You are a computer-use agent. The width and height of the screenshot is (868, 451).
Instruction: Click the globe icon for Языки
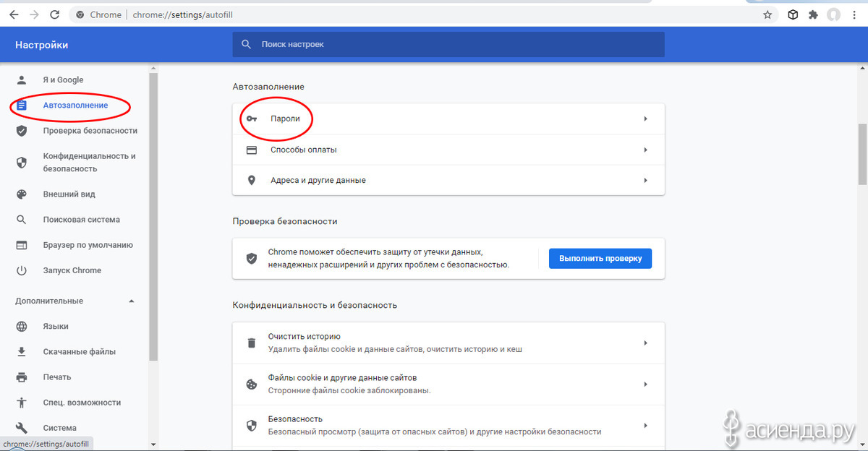point(22,327)
